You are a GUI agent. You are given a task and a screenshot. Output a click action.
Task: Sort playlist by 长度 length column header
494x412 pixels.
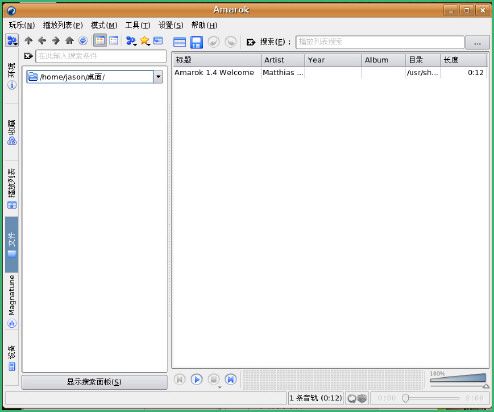click(464, 60)
